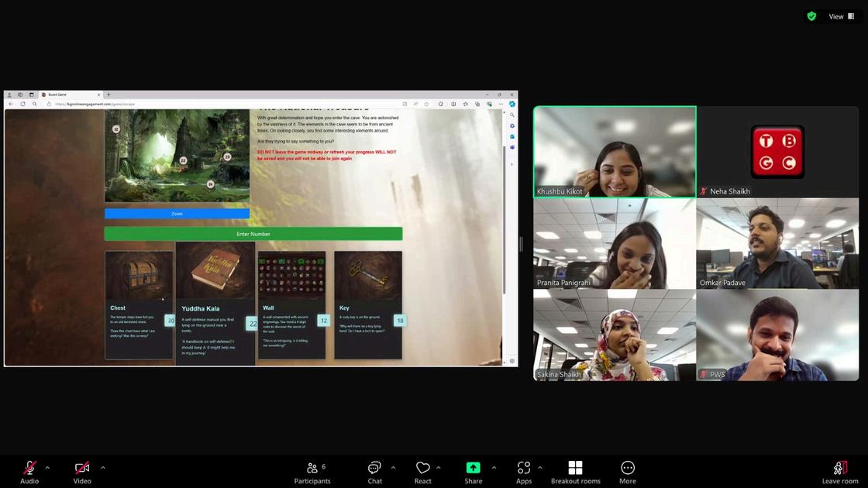This screenshot has width=868, height=488.
Task: Unmute the microphone with the Audio button
Action: pos(29,473)
